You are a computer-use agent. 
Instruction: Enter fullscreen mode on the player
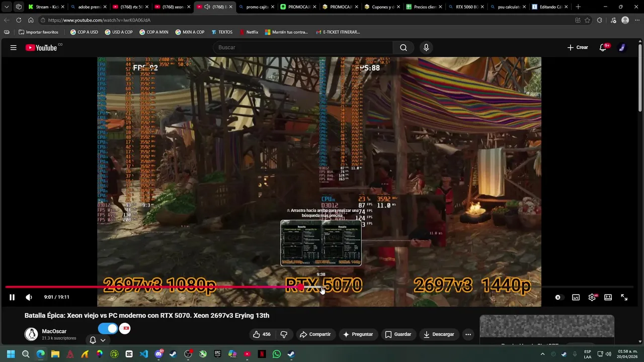pos(624,297)
